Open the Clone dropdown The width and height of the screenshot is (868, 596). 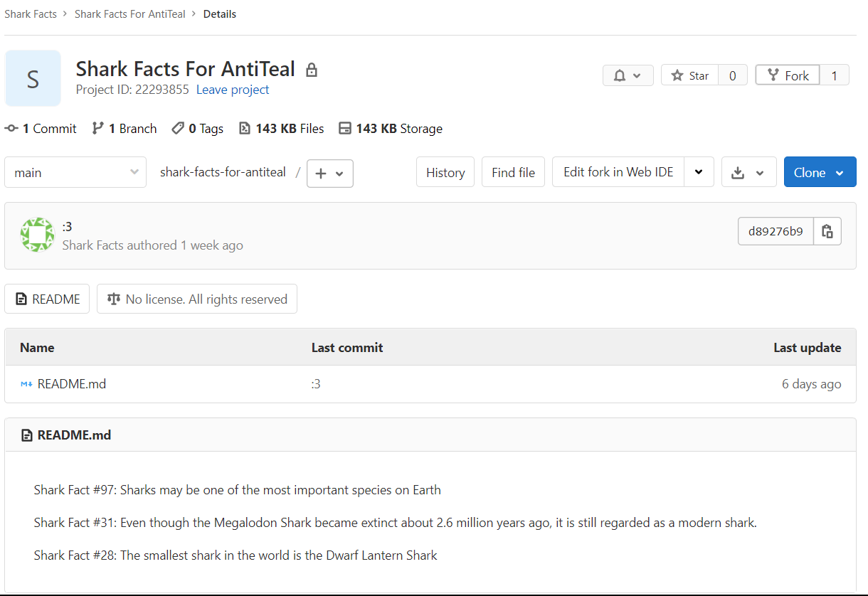pyautogui.click(x=820, y=172)
